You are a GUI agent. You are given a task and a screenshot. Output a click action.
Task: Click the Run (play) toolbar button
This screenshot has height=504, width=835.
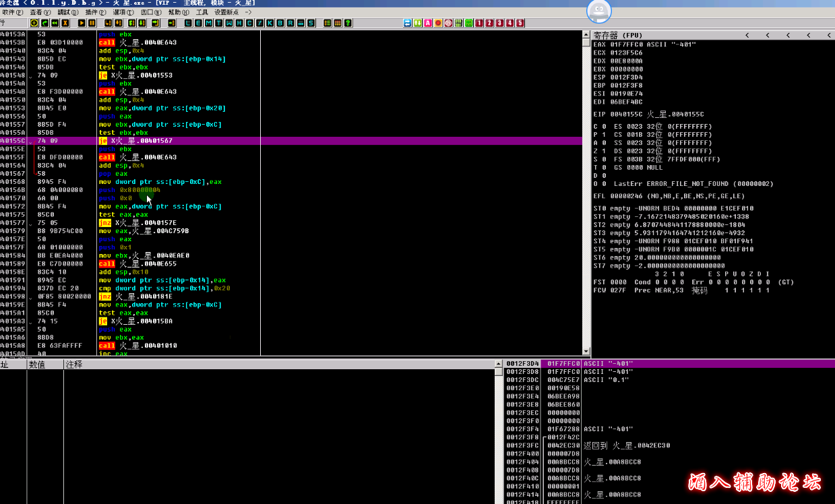(x=80, y=23)
